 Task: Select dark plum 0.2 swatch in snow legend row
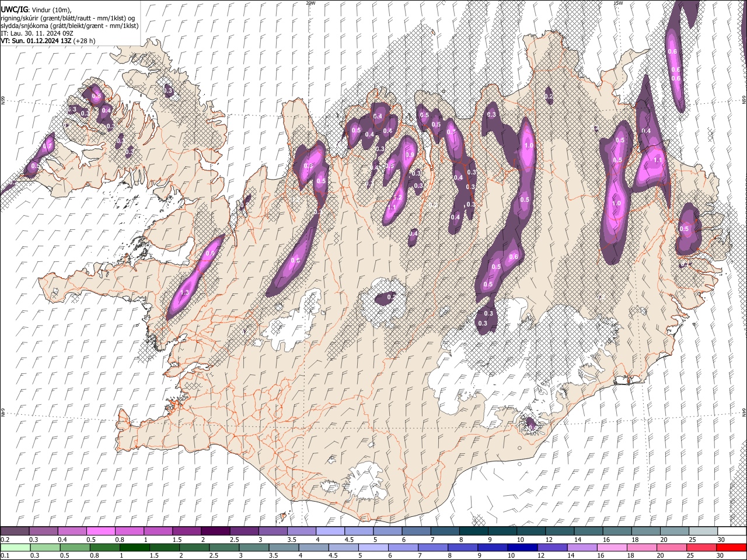(x=15, y=531)
